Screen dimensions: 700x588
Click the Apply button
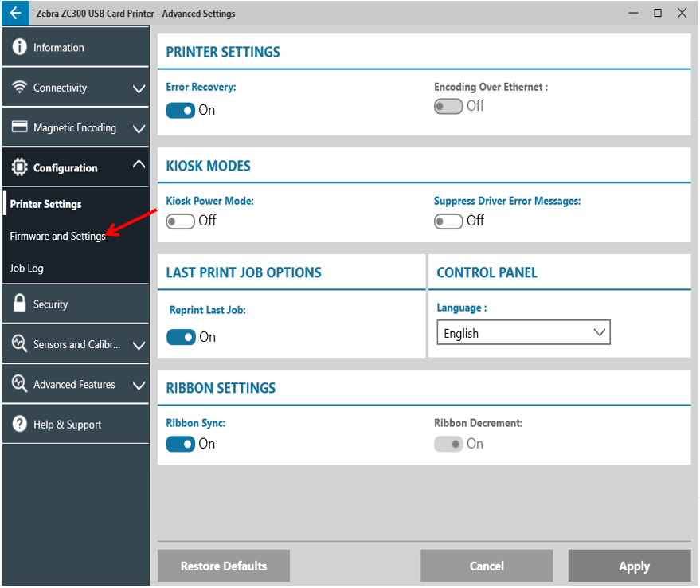(x=629, y=566)
